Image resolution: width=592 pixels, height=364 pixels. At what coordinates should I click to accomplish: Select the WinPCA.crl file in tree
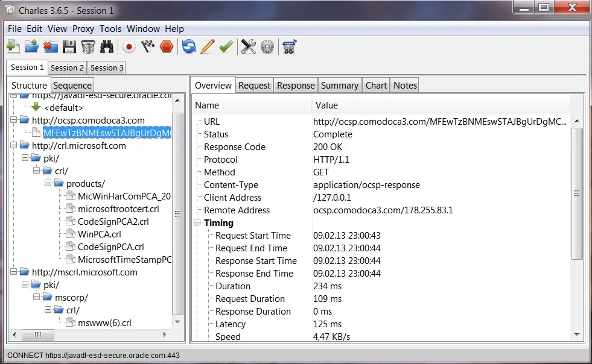[x=100, y=234]
